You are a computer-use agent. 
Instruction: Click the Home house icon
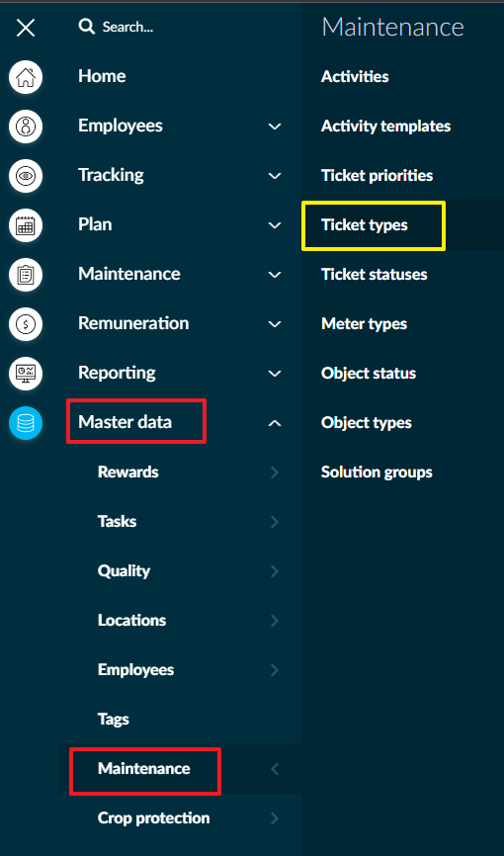pos(26,76)
